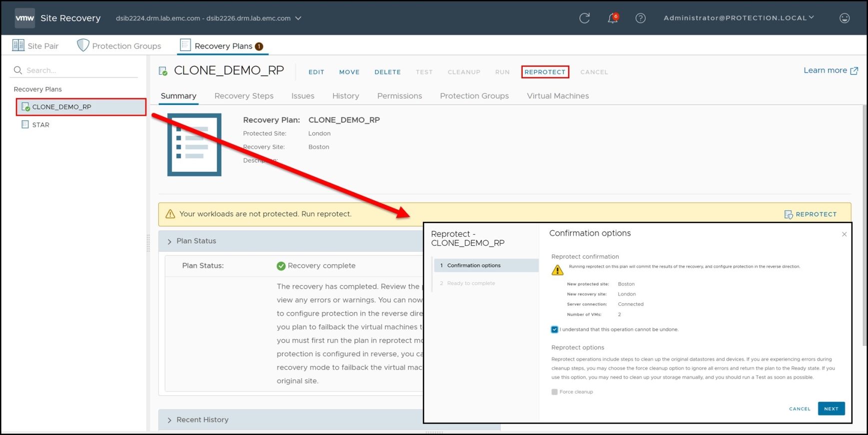Click the Recovery Plans sidebar heading
Screen dimensions: 868x435
[x=37, y=89]
